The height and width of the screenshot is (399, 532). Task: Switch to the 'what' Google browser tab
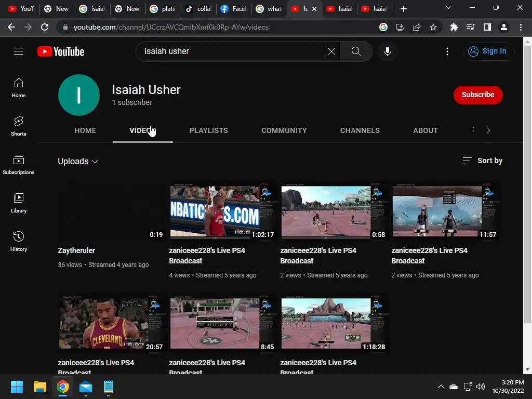269,9
